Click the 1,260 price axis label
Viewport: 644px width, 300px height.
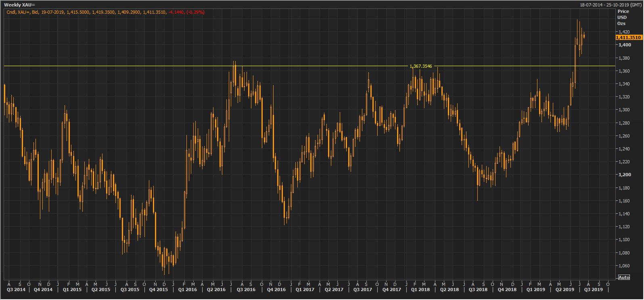click(x=624, y=136)
